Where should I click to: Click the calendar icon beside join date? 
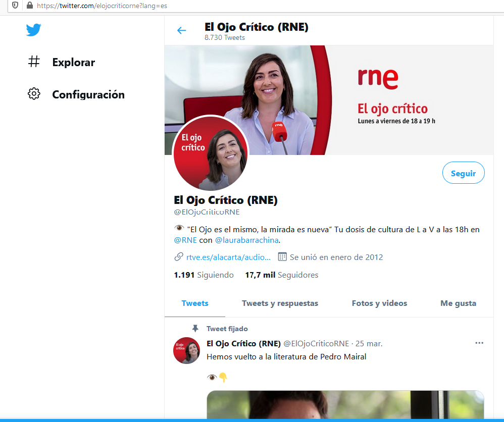pyautogui.click(x=282, y=257)
